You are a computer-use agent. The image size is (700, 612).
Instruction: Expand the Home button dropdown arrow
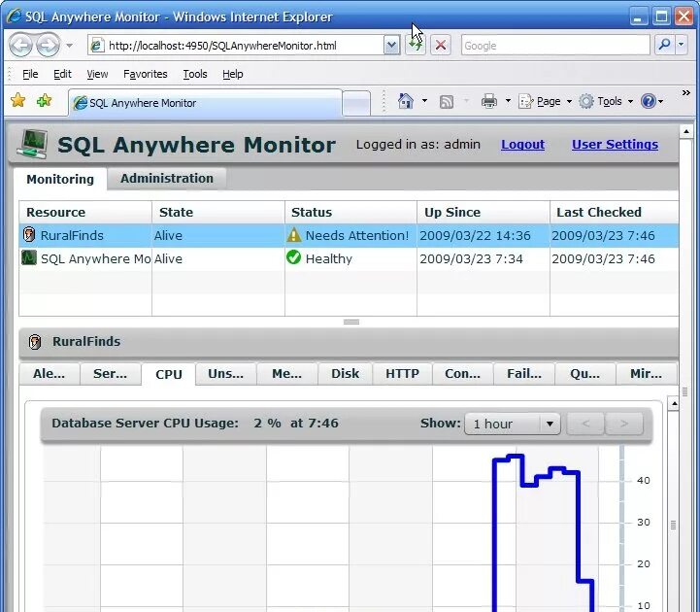424,101
